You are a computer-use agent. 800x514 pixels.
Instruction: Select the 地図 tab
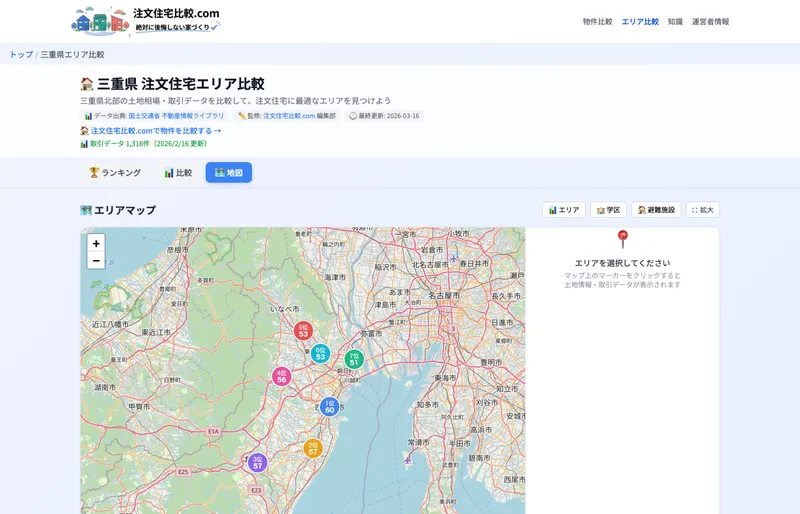(229, 173)
